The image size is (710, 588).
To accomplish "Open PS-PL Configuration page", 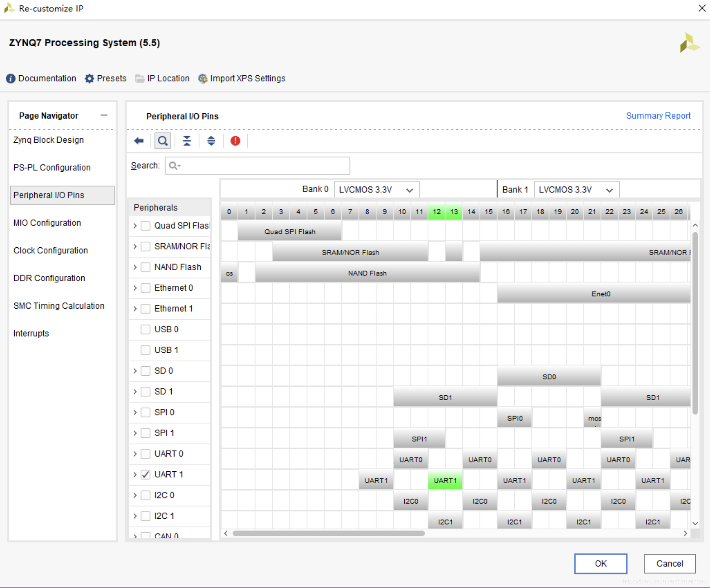I will (x=52, y=168).
